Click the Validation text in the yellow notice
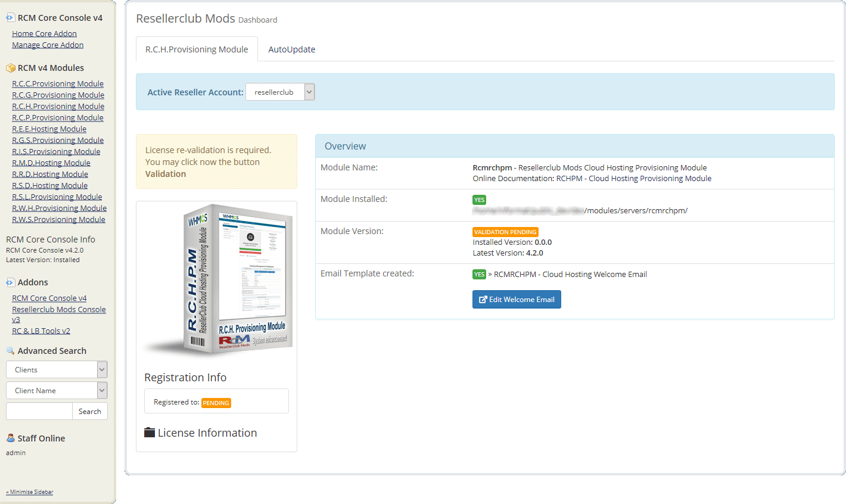Viewport: 846px width, 504px height. pos(166,174)
